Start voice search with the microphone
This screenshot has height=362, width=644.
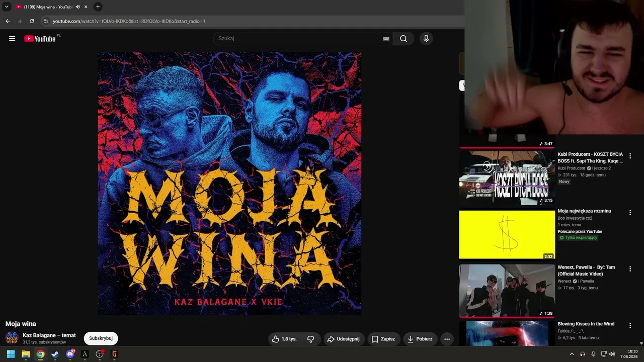(426, 39)
